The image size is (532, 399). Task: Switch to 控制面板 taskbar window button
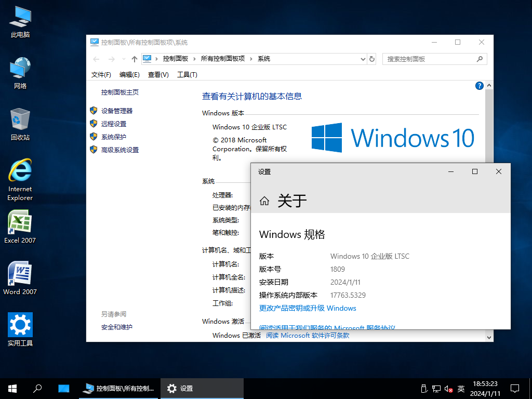(x=118, y=389)
